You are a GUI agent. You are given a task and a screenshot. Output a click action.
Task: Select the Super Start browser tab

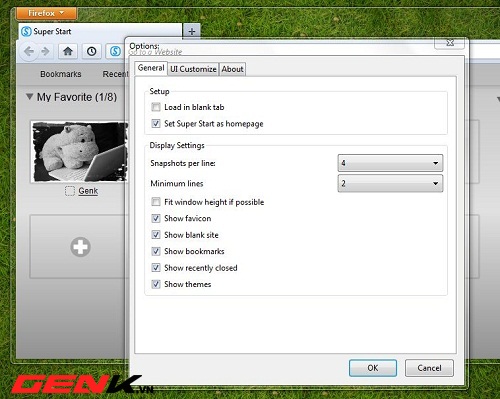point(100,32)
